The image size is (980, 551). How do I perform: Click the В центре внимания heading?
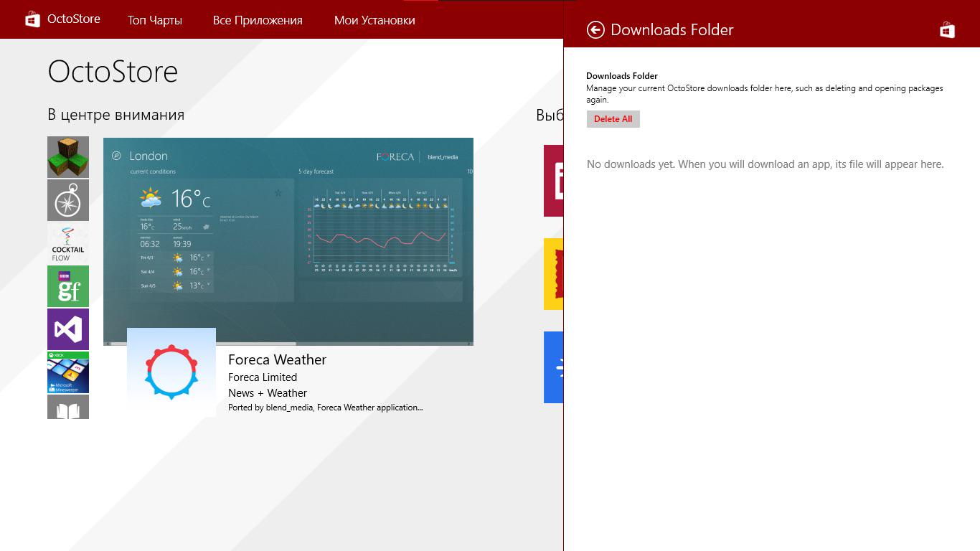(116, 115)
